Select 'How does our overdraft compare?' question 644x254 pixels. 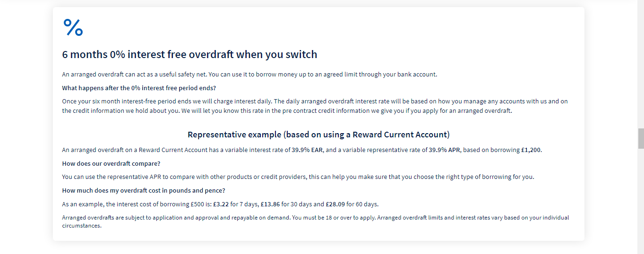[x=111, y=163]
